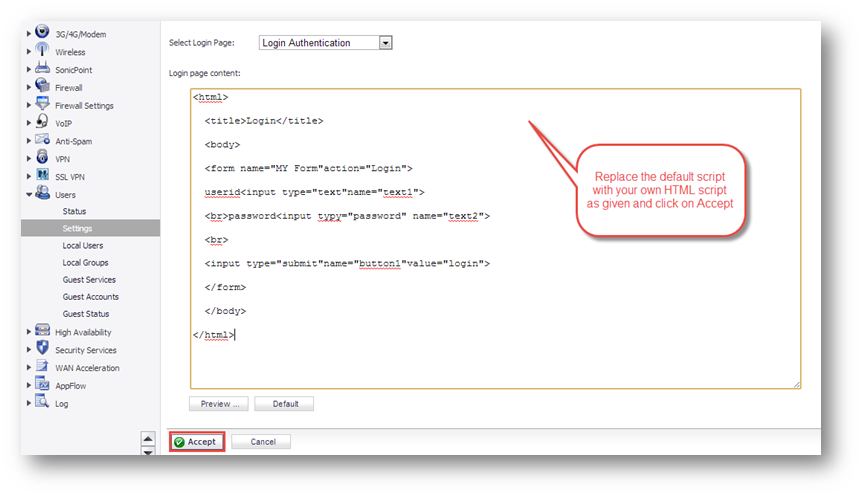Expand the High Availability section
The image size is (863, 497).
pyautogui.click(x=29, y=332)
